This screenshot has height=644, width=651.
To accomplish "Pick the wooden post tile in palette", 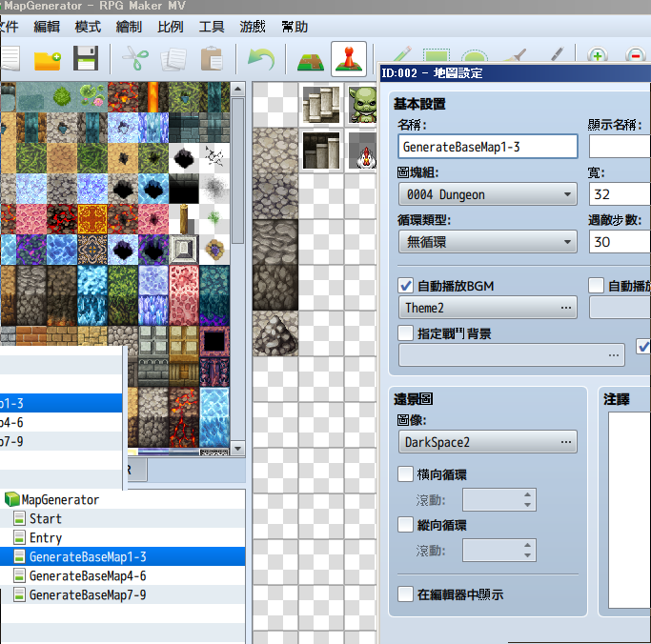I will pyautogui.click(x=184, y=219).
